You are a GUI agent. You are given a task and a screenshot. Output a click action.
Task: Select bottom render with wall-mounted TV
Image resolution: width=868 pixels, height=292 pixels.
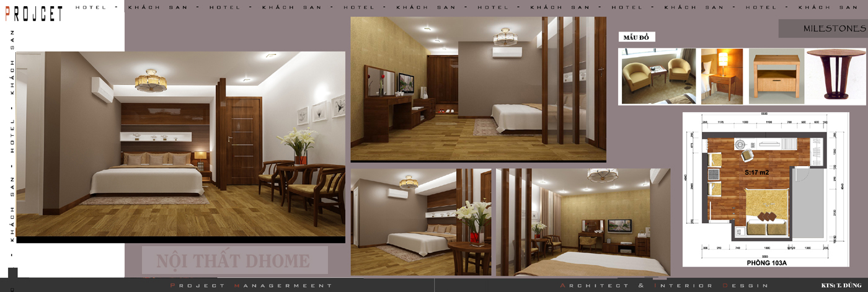click(x=583, y=221)
